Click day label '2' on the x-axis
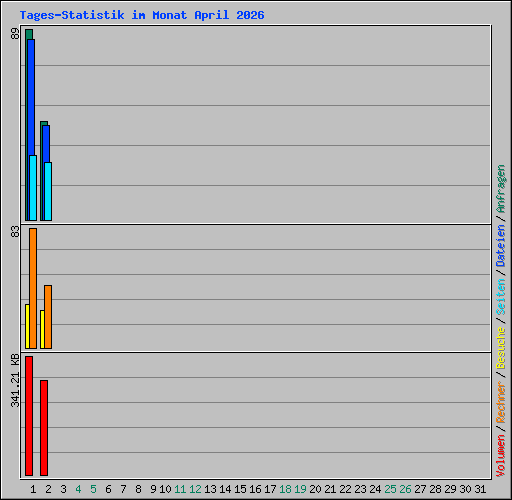Image resolution: width=512 pixels, height=500 pixels. [x=48, y=489]
